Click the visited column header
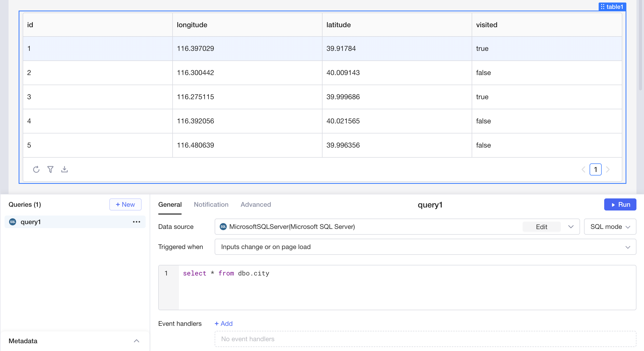 (x=547, y=25)
